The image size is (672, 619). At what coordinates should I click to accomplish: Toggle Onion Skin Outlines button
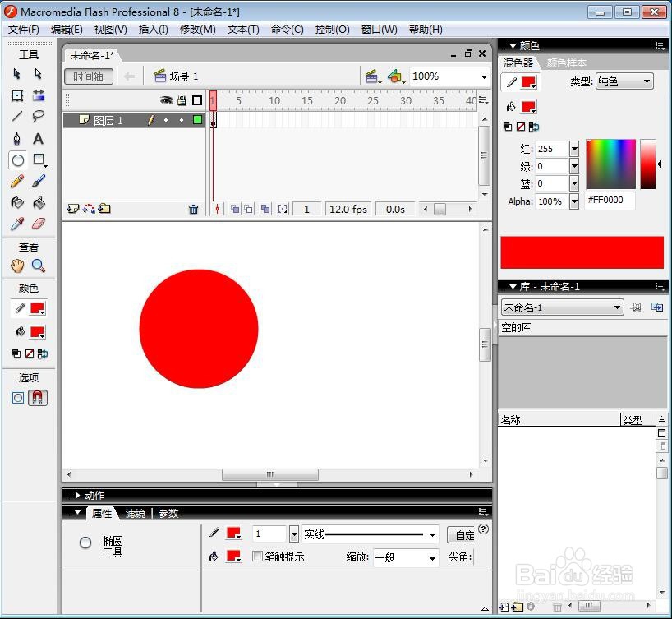249,210
